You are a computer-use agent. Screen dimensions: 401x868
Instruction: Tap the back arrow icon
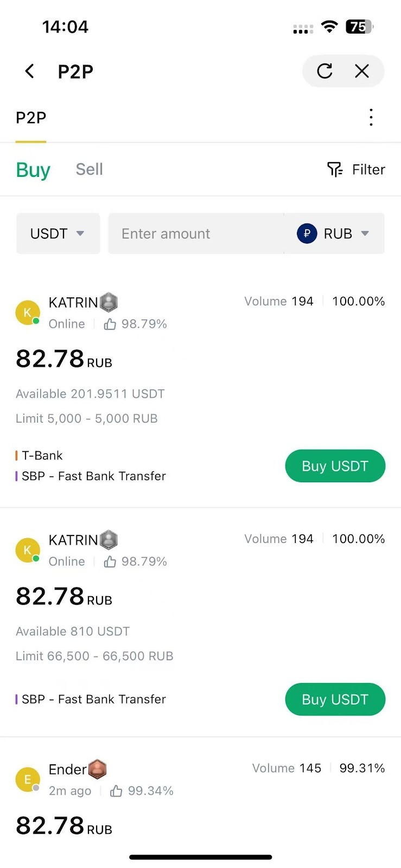[x=30, y=71]
